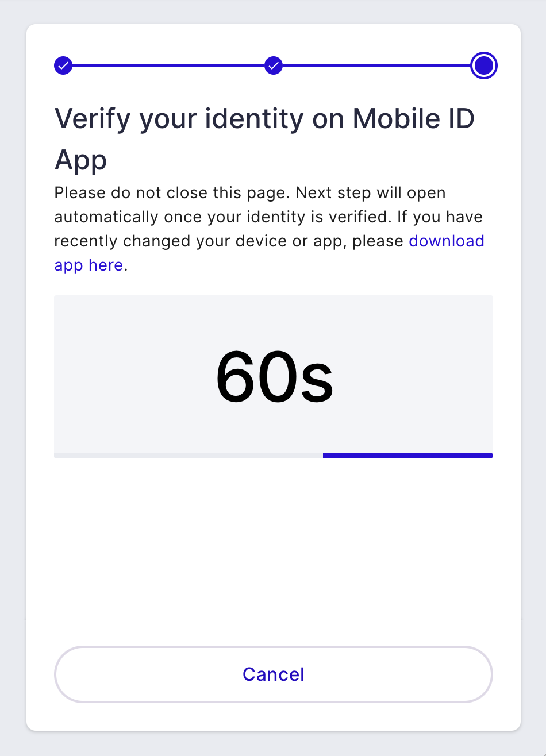This screenshot has width=546, height=756.
Task: Cancel the identity verification
Action: pos(274,674)
